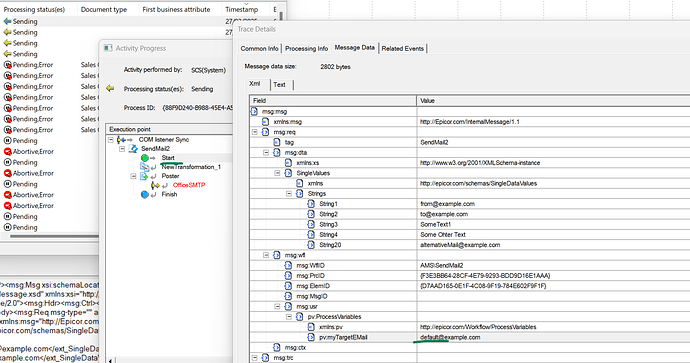Click the AMS\SendMail2 value cell
Viewport: 690px width, 363px height.
553,265
